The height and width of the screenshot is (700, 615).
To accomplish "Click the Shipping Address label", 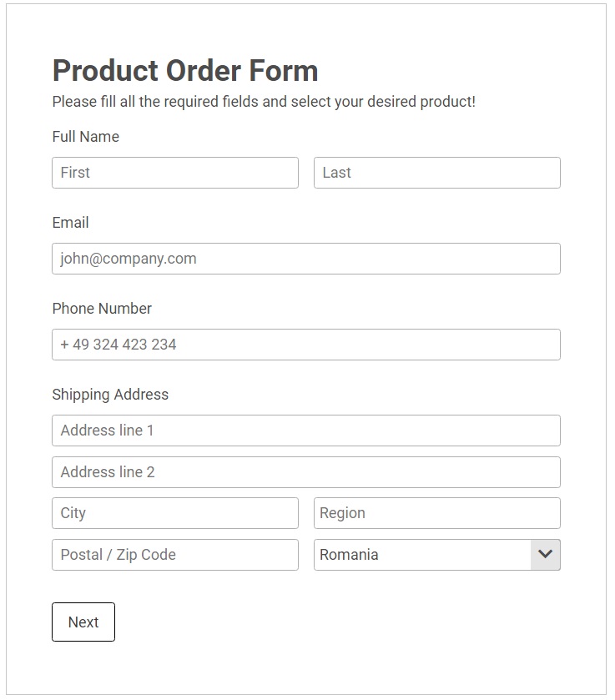I will pyautogui.click(x=110, y=395).
